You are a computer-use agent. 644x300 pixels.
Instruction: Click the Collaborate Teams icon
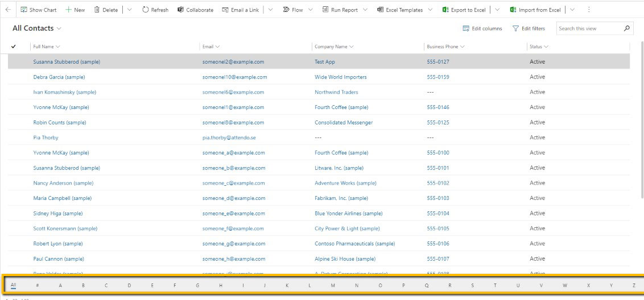pos(180,10)
